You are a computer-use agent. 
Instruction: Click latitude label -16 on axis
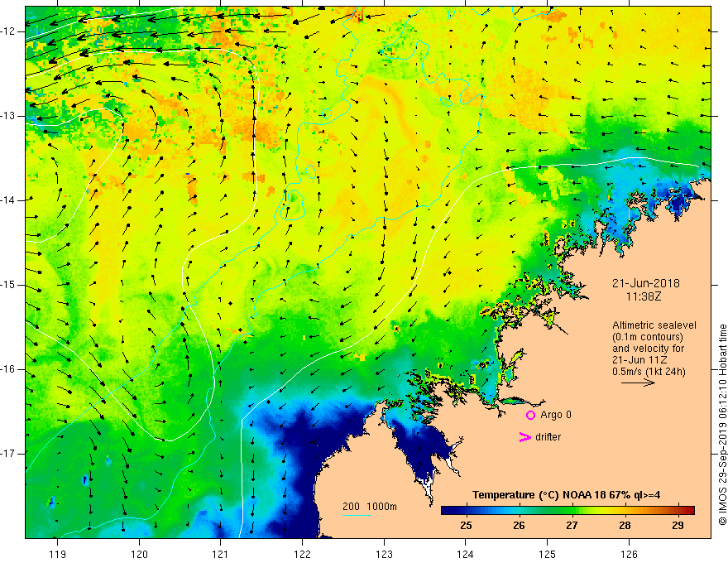pyautogui.click(x=9, y=369)
